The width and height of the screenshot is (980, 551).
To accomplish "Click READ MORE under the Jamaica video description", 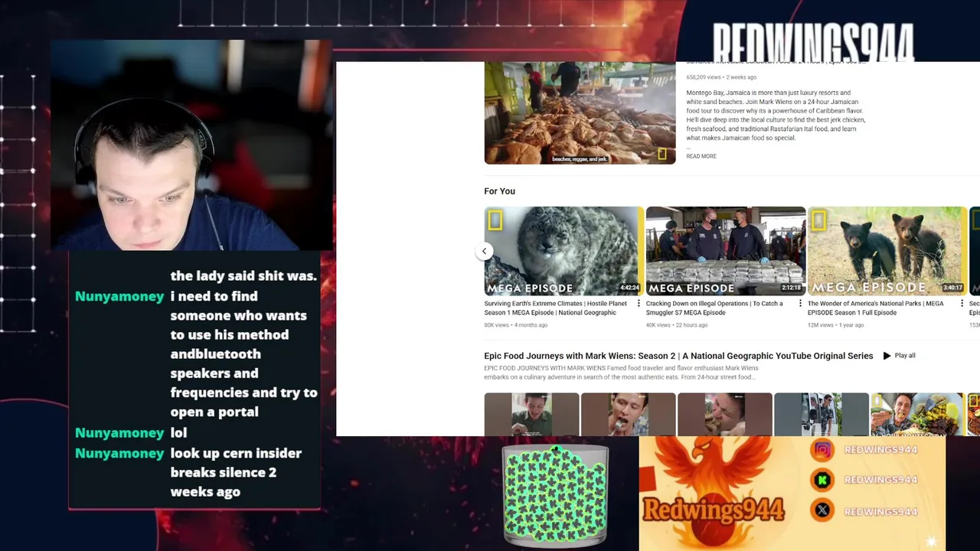I will point(701,156).
